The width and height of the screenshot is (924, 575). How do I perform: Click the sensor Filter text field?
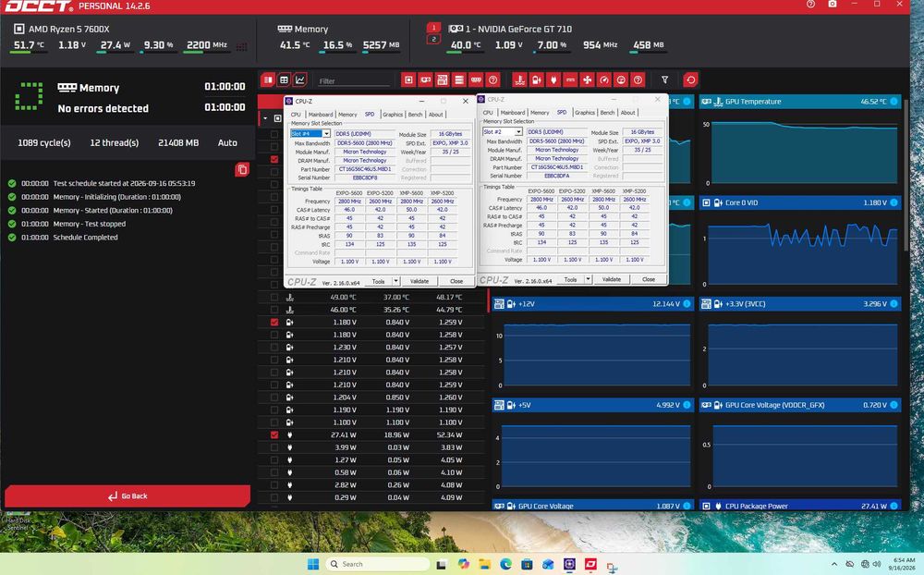tap(354, 80)
